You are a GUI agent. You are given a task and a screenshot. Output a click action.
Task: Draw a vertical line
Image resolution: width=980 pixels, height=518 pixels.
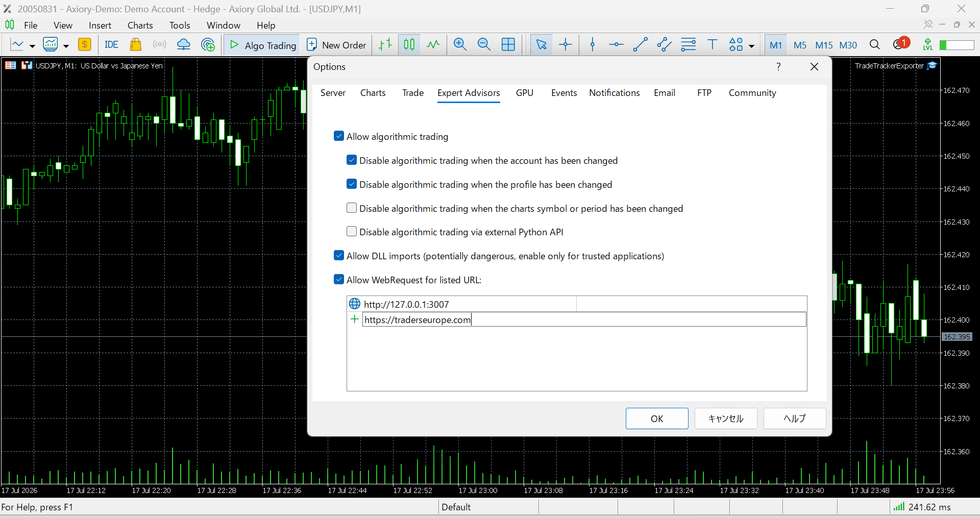[x=593, y=45]
